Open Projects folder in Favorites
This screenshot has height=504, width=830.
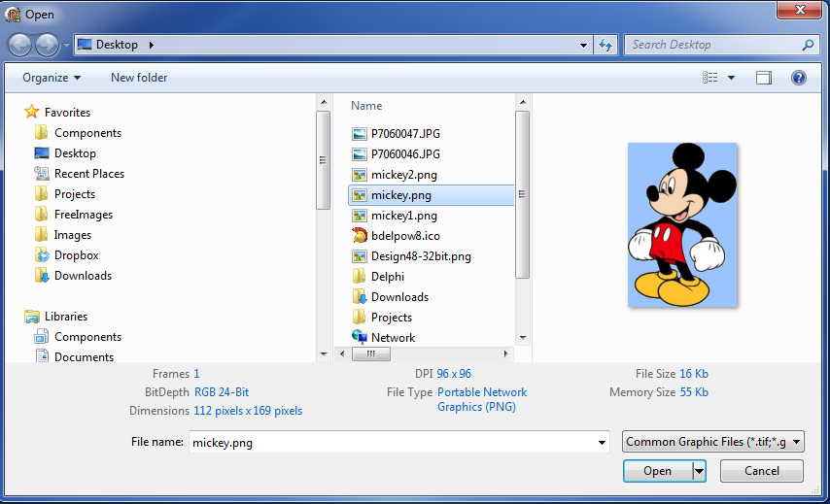[x=64, y=194]
